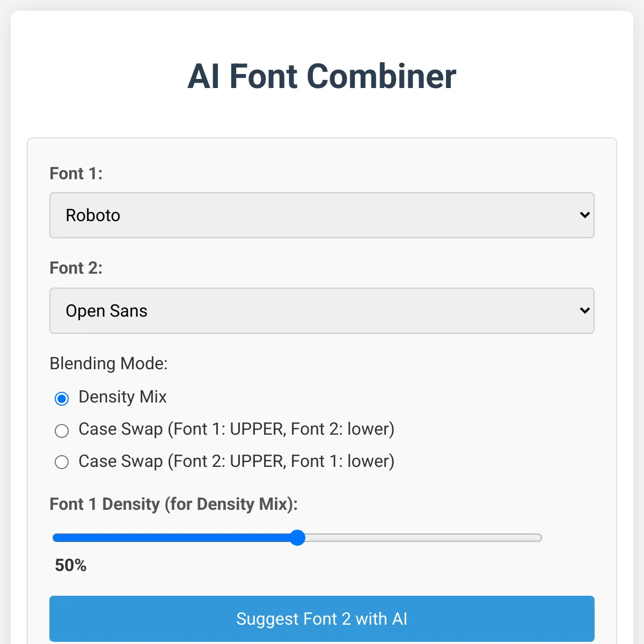The height and width of the screenshot is (644, 644).
Task: Click the Density Mix label text
Action: [x=122, y=397]
